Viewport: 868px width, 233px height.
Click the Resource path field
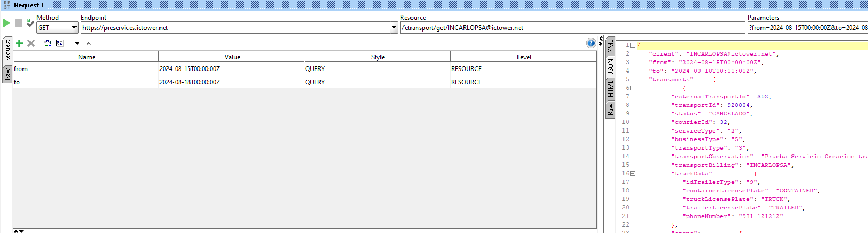[x=573, y=28]
